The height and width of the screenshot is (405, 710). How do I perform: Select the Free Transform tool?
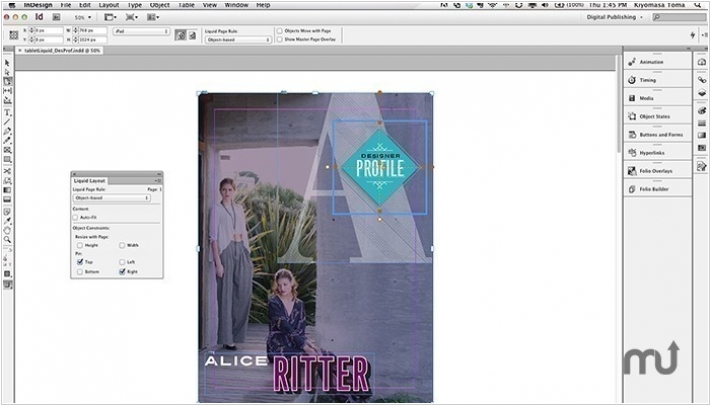pyautogui.click(x=7, y=180)
